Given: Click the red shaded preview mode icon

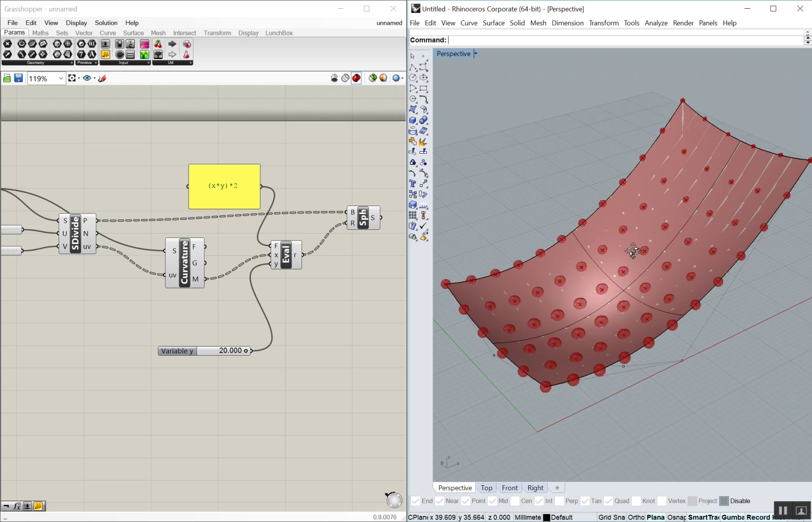Looking at the screenshot, I should click(356, 78).
